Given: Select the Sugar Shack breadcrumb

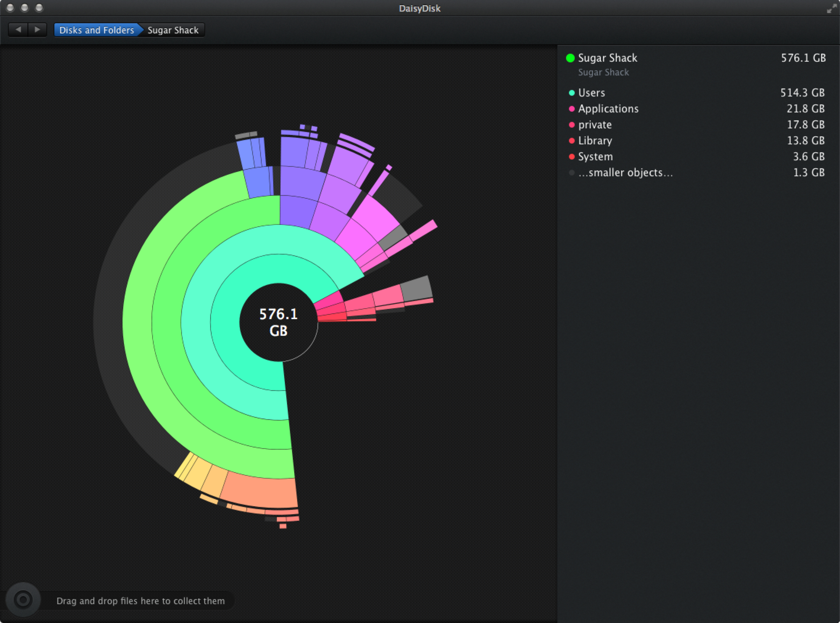Looking at the screenshot, I should 173,30.
